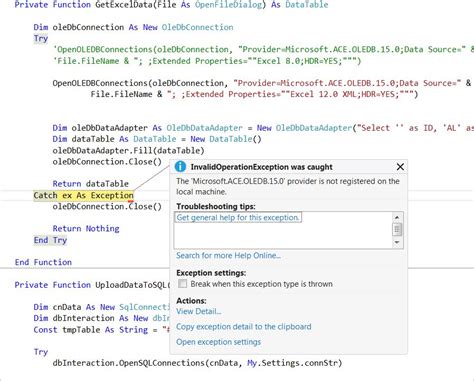
Task: Click the 'InvalidOperationException was caught' title
Action: coord(262,167)
